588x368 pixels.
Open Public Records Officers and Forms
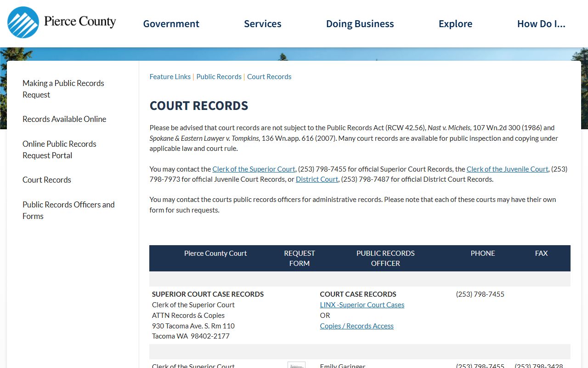click(68, 210)
